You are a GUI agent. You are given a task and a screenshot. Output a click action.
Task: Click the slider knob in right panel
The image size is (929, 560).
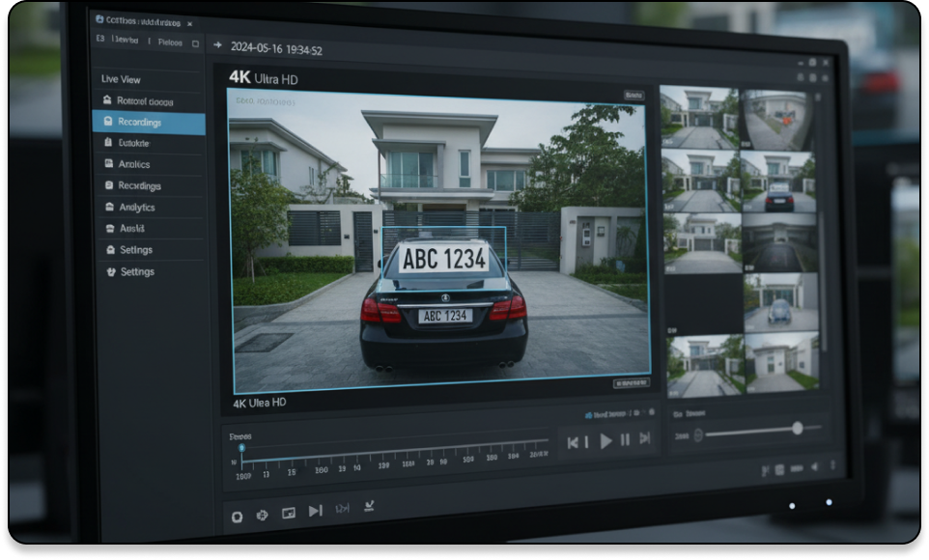[x=797, y=428]
